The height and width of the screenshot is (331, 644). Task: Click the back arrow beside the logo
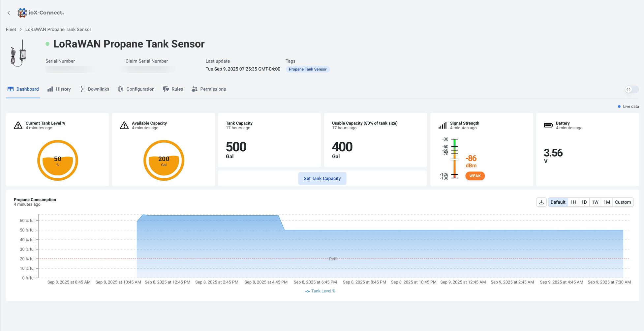9,13
